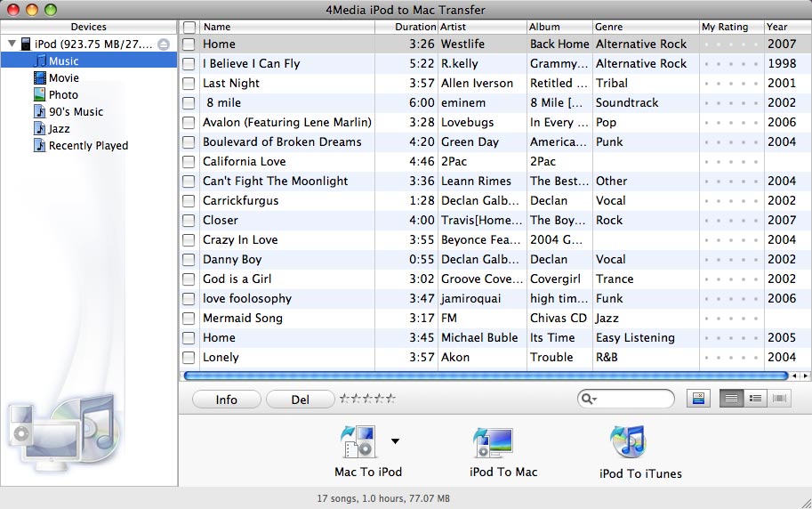Check the box for Mermaid Song
Screen dimensions: 812x509
click(x=189, y=319)
